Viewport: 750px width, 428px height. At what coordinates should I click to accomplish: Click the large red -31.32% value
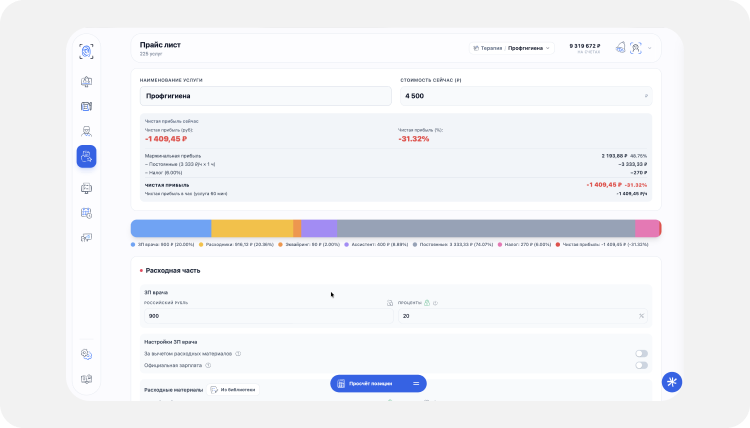click(x=414, y=139)
